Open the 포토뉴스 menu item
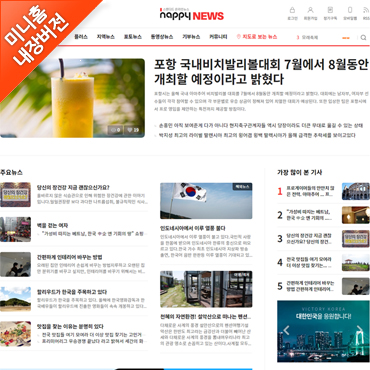 click(133, 37)
